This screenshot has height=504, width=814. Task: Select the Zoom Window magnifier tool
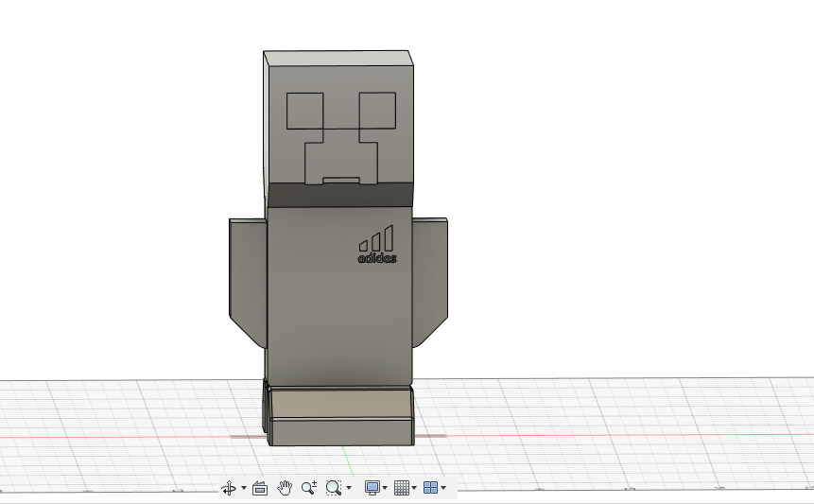(334, 488)
